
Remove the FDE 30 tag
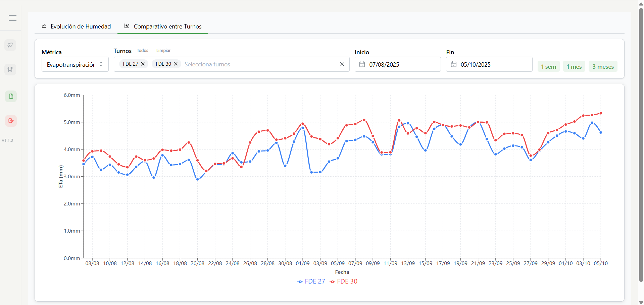click(176, 64)
